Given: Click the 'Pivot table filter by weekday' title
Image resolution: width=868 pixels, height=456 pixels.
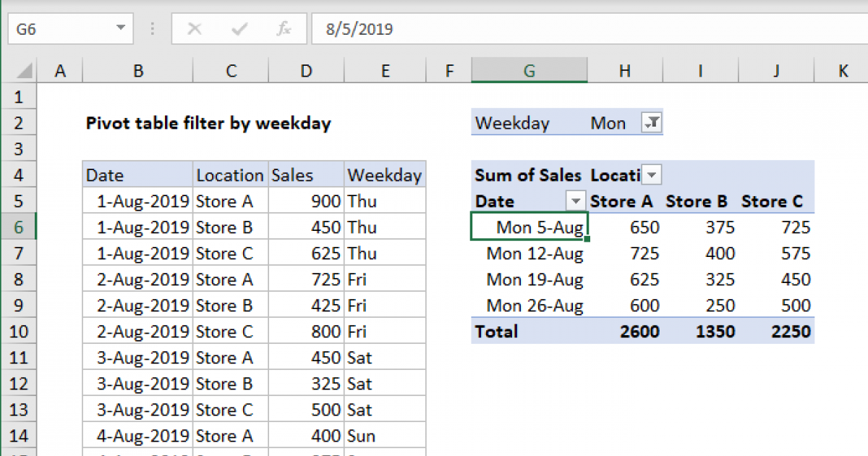Looking at the screenshot, I should tap(208, 123).
